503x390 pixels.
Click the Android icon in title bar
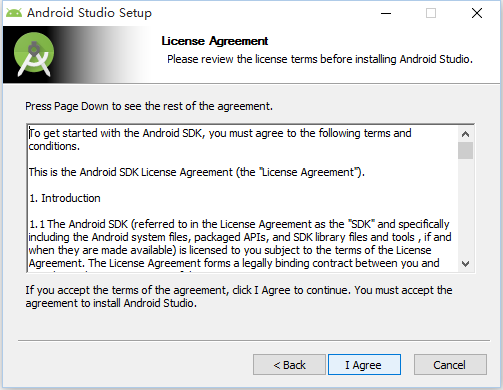click(14, 13)
